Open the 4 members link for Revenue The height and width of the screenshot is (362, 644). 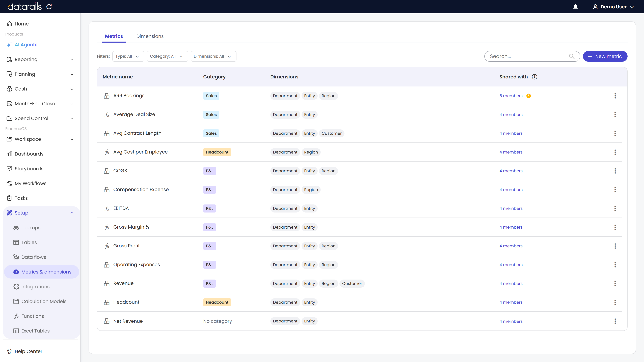(x=511, y=284)
